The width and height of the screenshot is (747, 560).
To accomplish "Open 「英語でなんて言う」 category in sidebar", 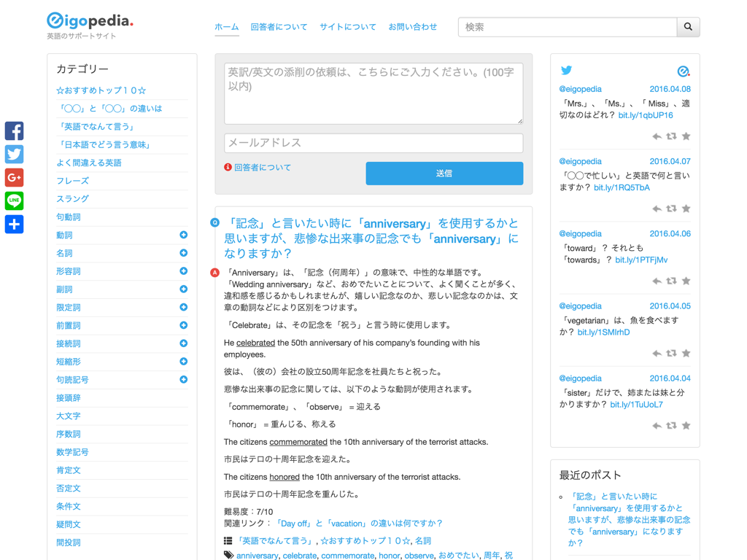I will click(x=97, y=127).
